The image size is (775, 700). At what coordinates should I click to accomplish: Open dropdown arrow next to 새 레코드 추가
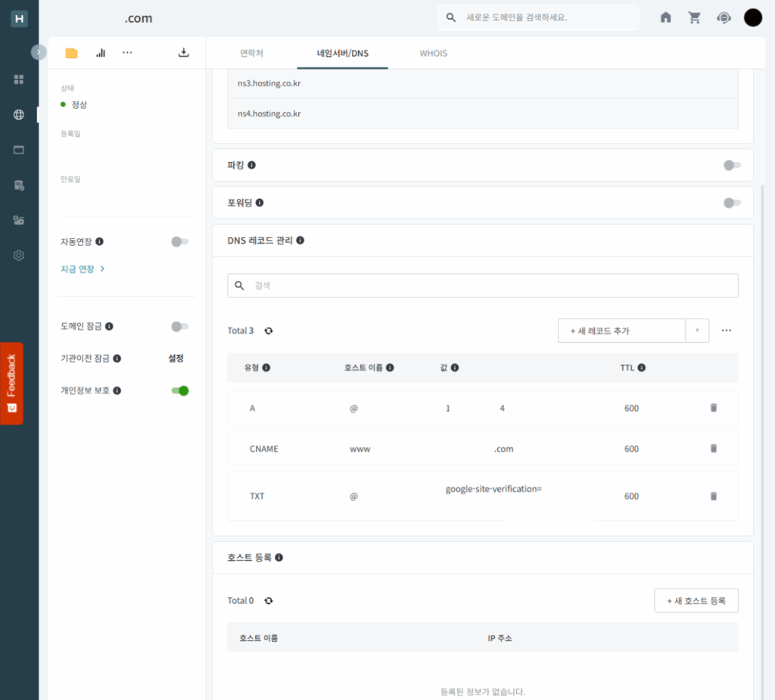tap(697, 331)
